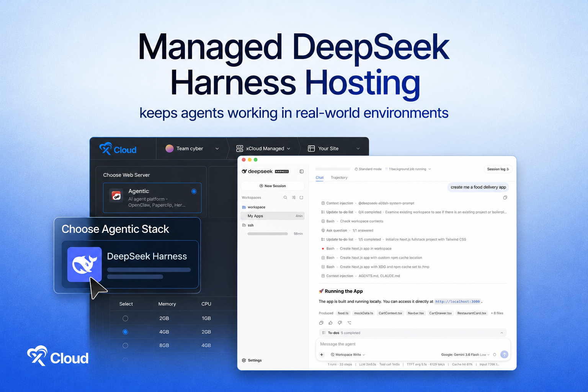Open the Gemini 3.6 Flash model dropdown

[x=465, y=354]
